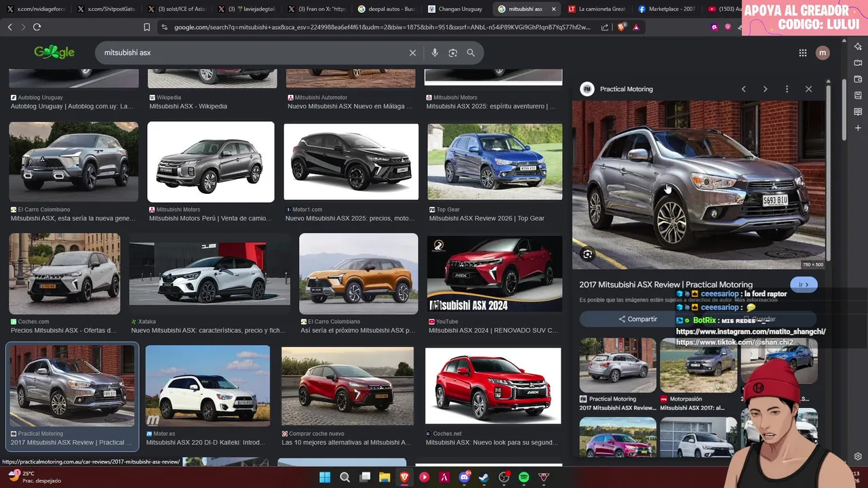Select the red 'Mitsubishi ASX 2024' YouTube thumbnail
Image resolution: width=868 pixels, height=488 pixels.
coord(494,274)
